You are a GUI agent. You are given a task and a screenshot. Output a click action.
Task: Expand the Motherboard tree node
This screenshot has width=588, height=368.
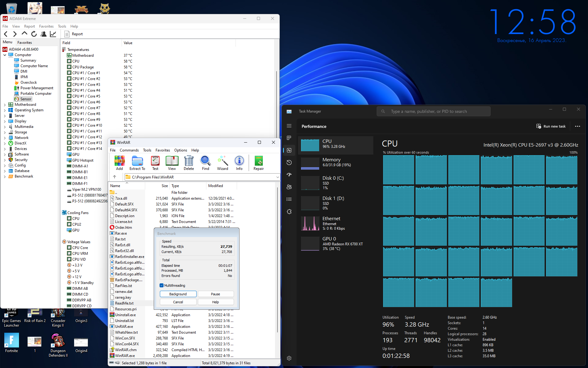[5, 105]
